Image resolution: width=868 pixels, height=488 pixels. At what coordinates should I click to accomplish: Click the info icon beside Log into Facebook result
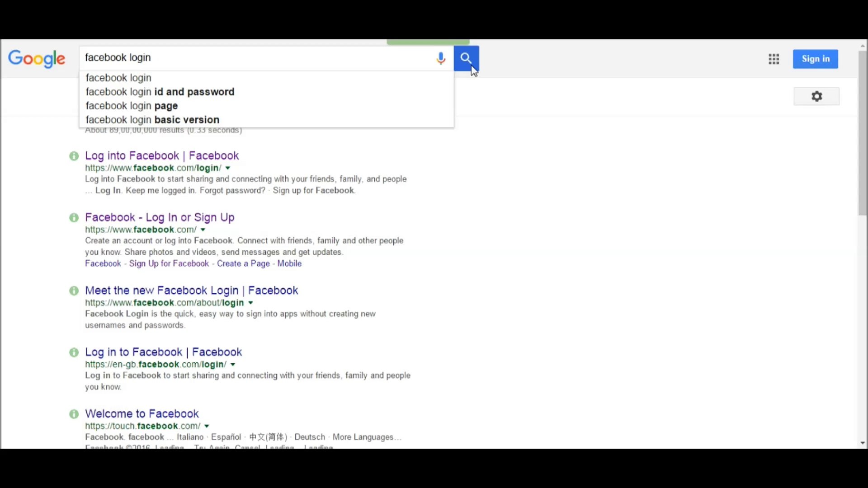click(x=74, y=156)
